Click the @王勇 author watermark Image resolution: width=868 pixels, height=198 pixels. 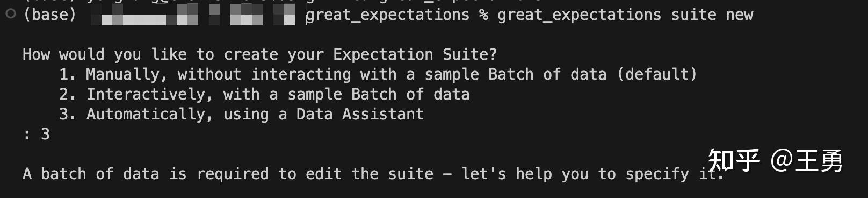pos(806,161)
